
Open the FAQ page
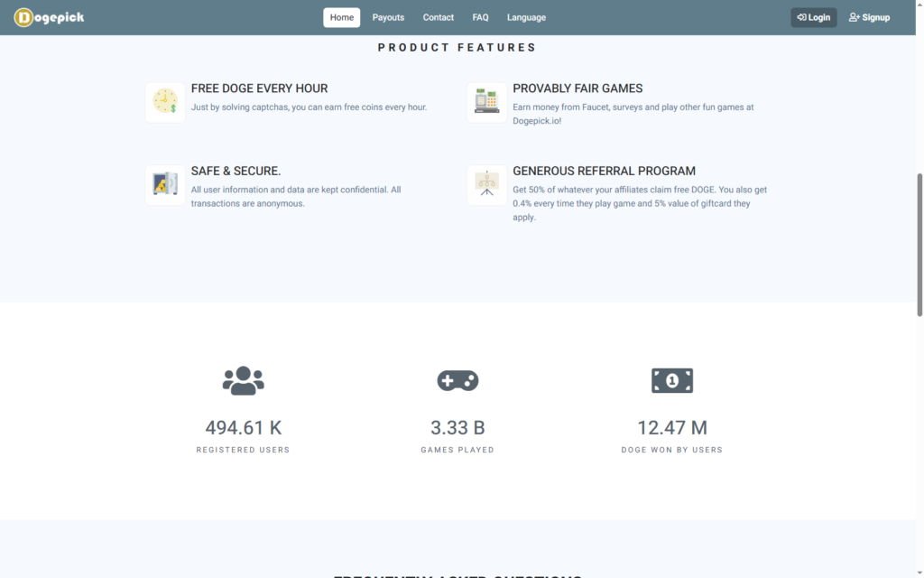tap(480, 18)
